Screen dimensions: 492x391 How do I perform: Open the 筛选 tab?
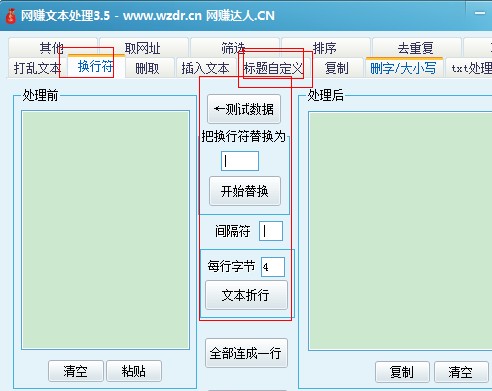point(234,48)
